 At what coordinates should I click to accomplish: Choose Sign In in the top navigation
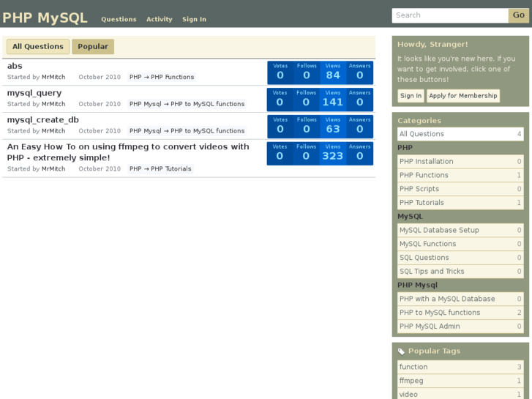click(x=194, y=19)
